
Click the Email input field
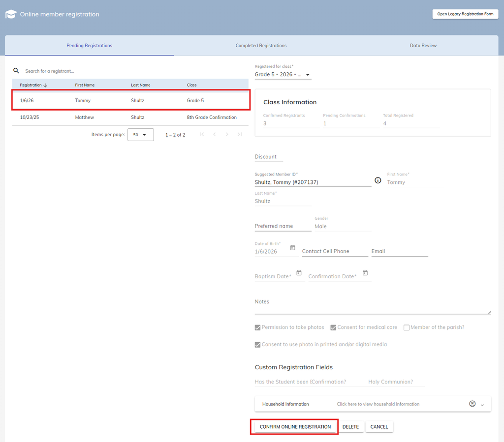click(400, 251)
